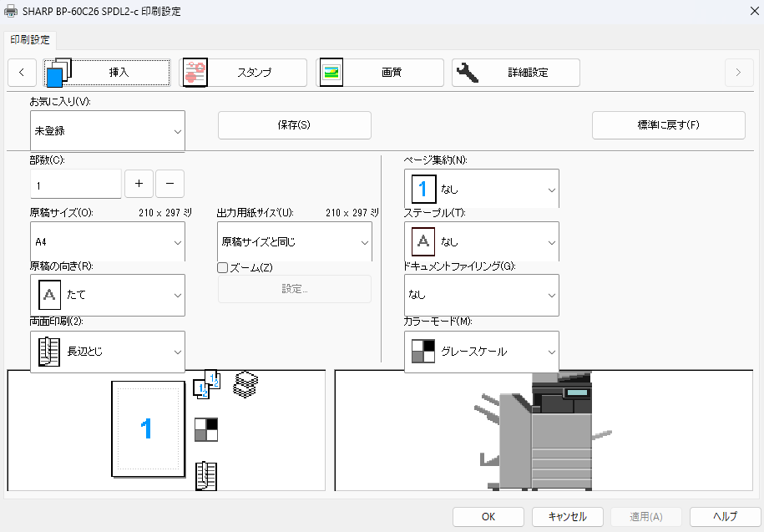Click the portrait orientation A icon
This screenshot has width=764, height=532.
49,295
